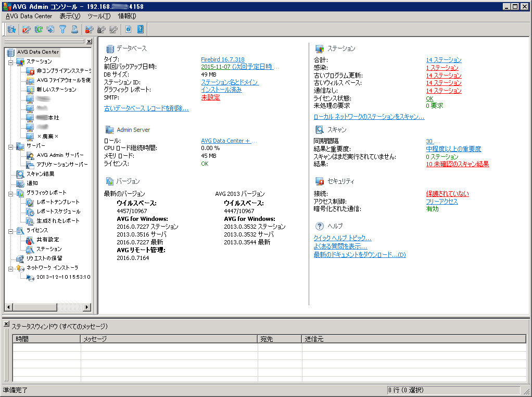This screenshot has height=397, width=532.
Task: Open the ツール(T) menu
Action: click(x=99, y=16)
